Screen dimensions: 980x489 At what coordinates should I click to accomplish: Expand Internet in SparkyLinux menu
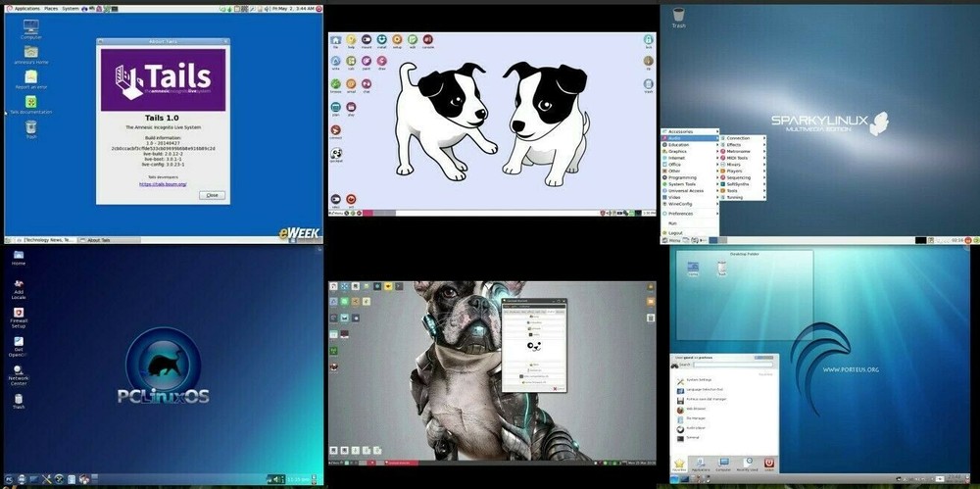690,158
